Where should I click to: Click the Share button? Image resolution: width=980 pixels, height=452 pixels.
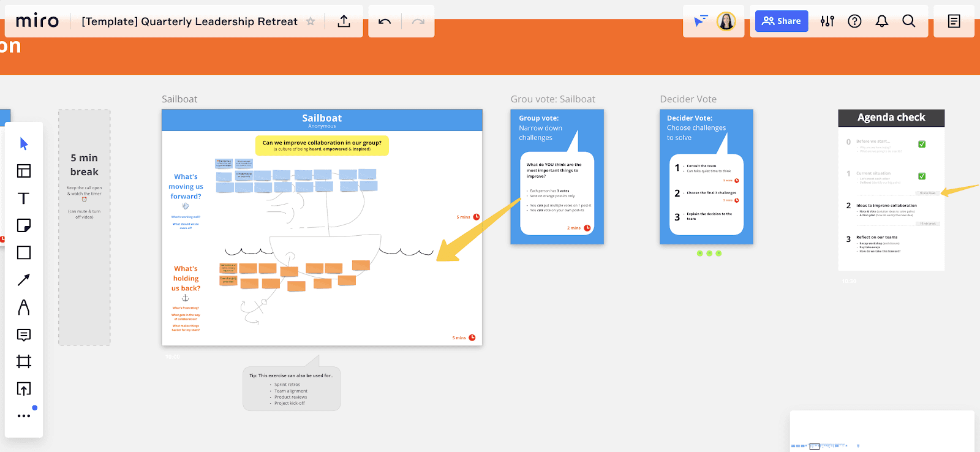tap(782, 21)
